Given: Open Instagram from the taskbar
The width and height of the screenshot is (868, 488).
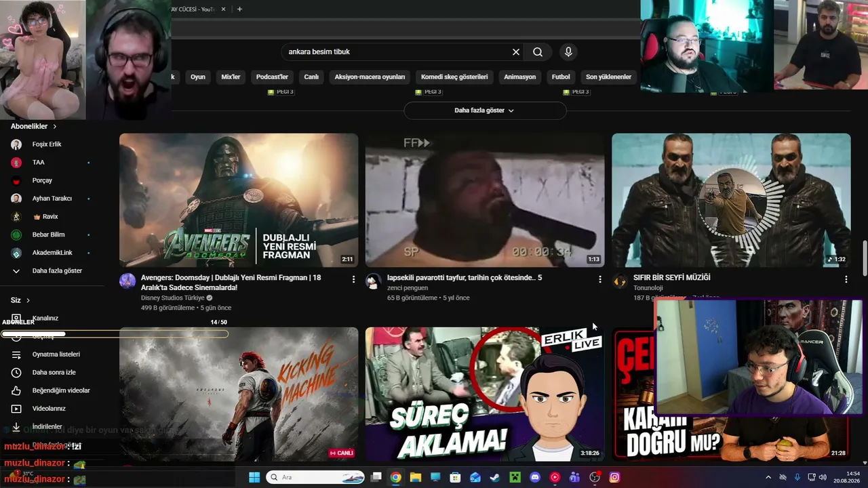Looking at the screenshot, I should 614,477.
